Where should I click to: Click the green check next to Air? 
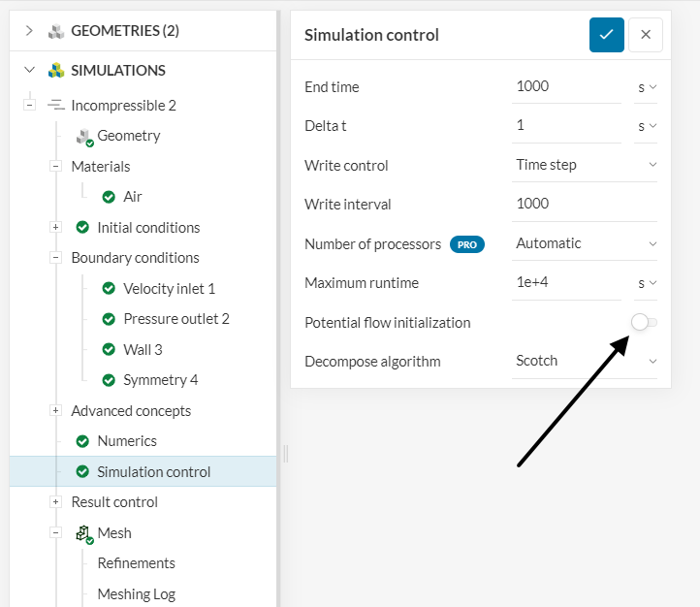[109, 197]
